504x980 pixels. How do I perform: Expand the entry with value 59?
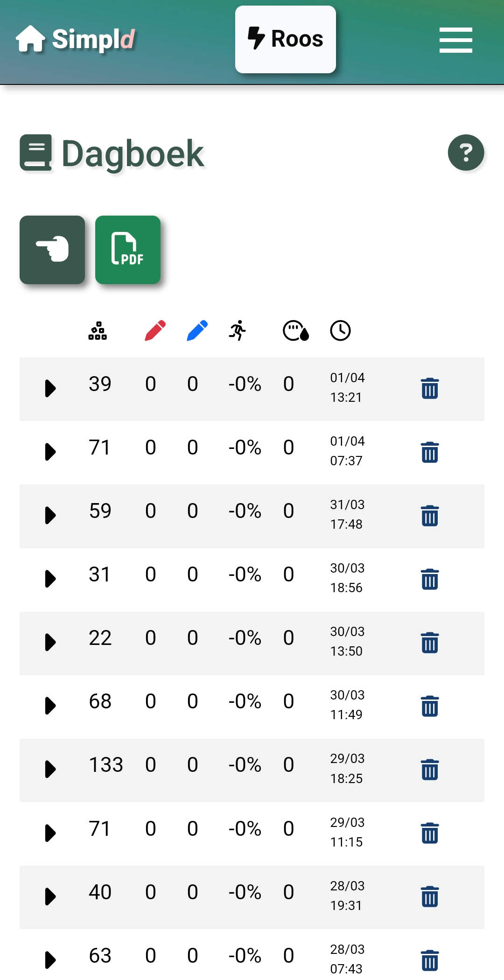50,515
